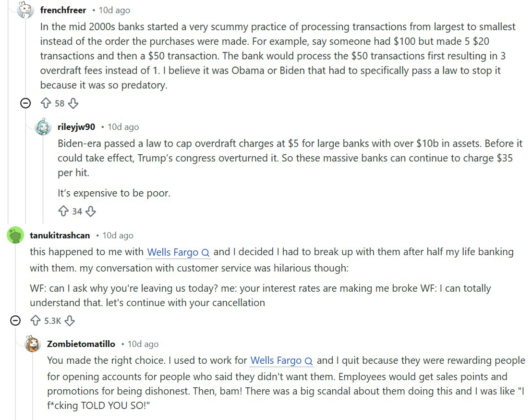Screen dimensions: 532x420
Task: Click Zombietomatillo's avatar icon
Action: [x=33, y=344]
